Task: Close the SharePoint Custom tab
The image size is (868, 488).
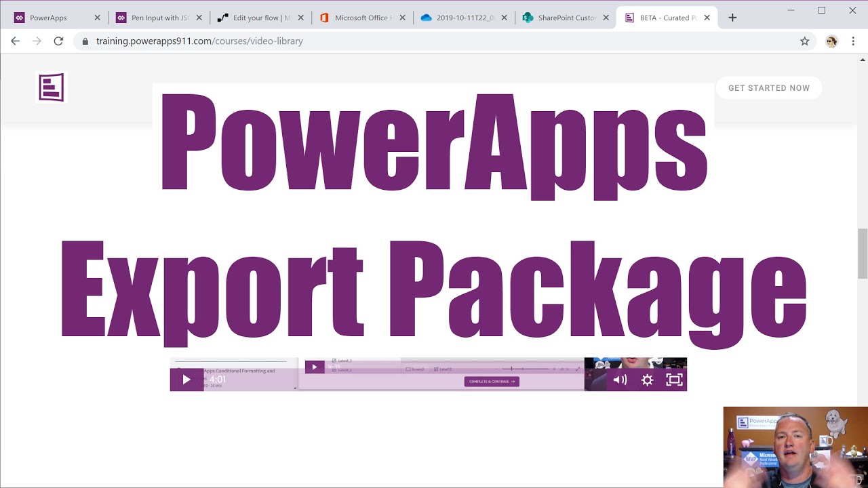Action: point(606,18)
